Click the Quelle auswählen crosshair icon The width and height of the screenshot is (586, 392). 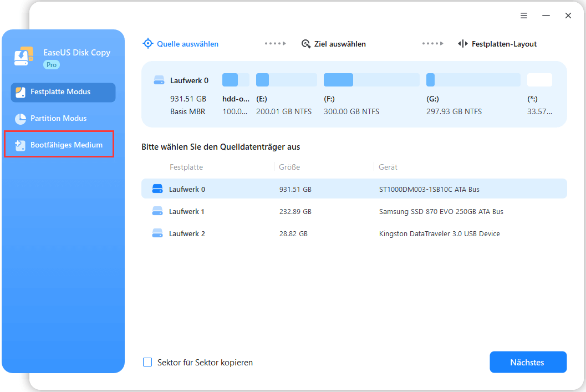click(148, 44)
